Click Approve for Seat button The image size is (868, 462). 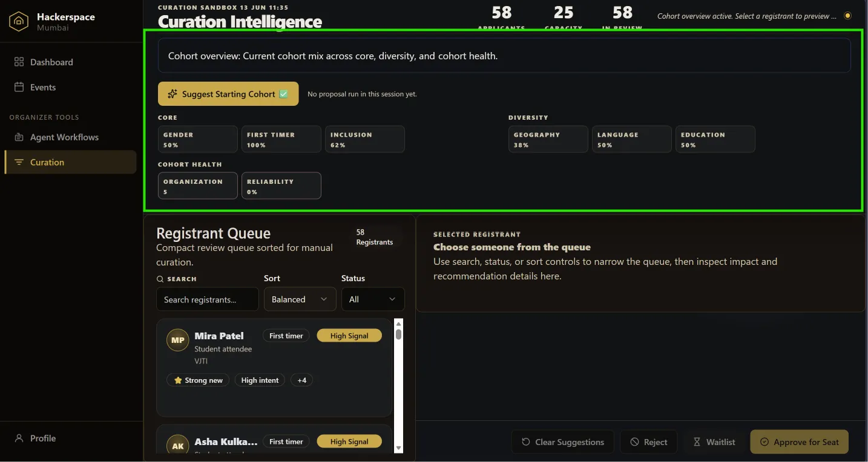(800, 442)
